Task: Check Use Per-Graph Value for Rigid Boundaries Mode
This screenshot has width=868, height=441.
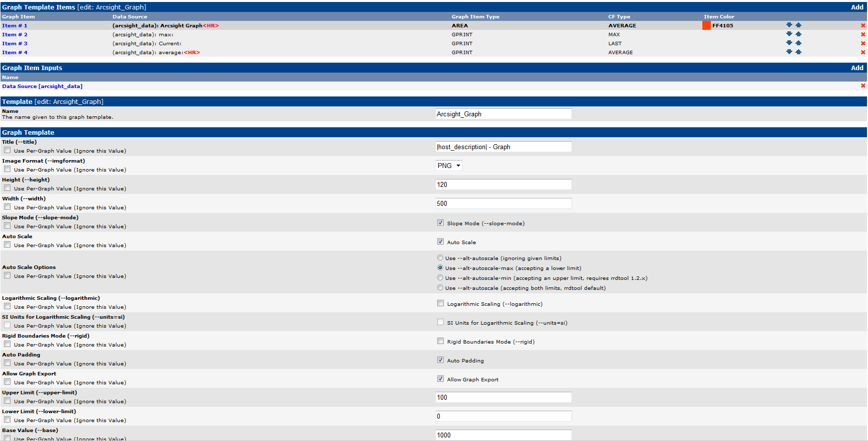Action: point(7,344)
